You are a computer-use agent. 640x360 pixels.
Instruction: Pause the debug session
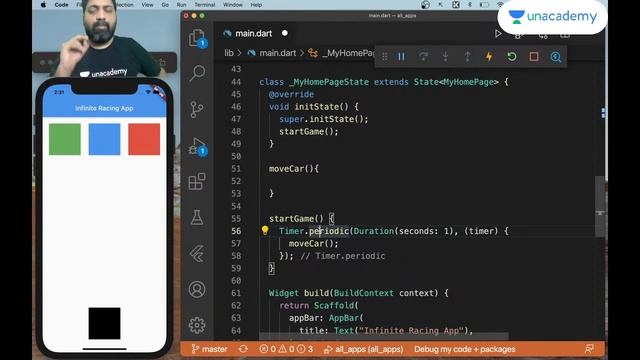pos(402,57)
